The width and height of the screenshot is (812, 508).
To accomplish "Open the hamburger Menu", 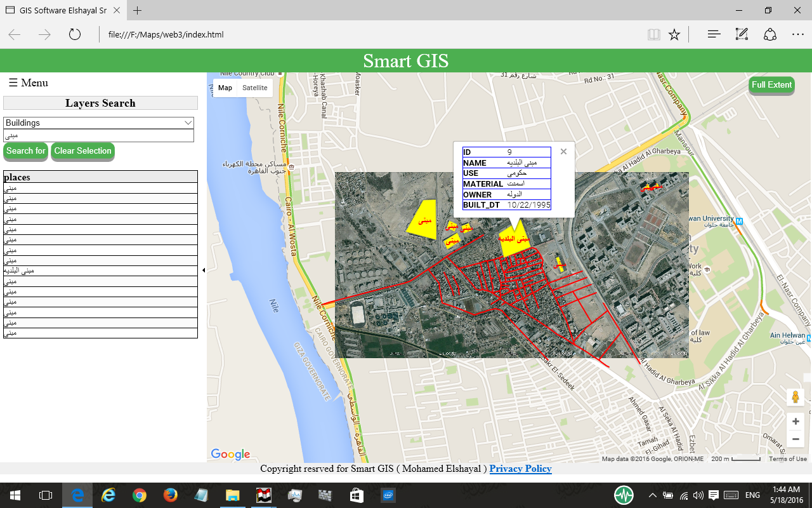I will 28,83.
